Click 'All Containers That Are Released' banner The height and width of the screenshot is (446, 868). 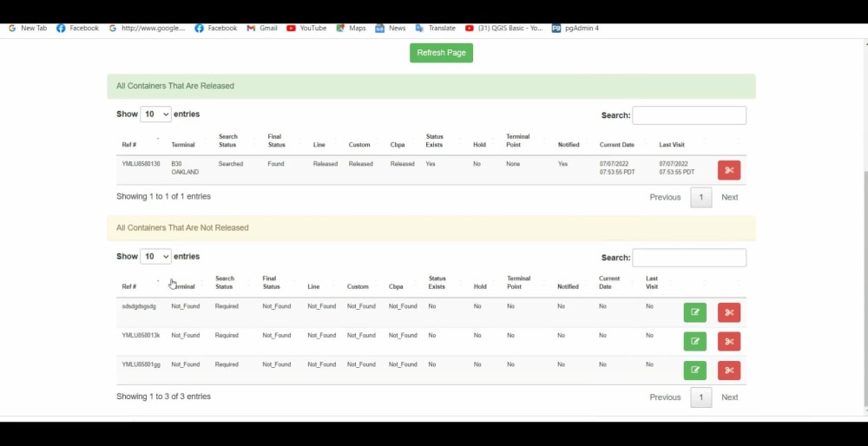pos(431,86)
